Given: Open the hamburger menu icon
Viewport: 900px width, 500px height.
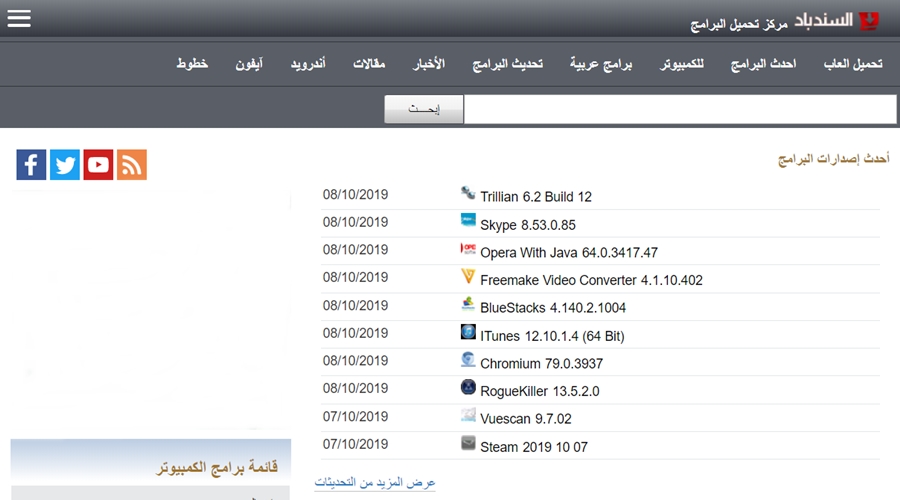Looking at the screenshot, I should (x=19, y=18).
